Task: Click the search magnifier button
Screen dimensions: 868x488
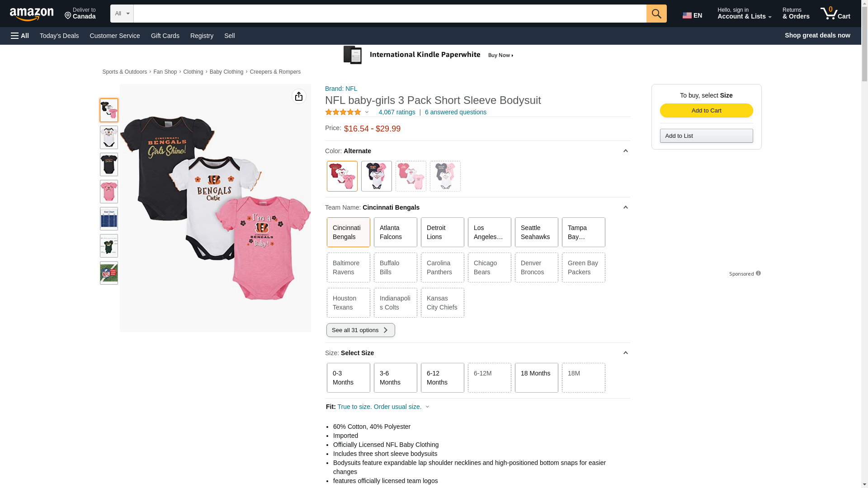Action: click(x=656, y=14)
